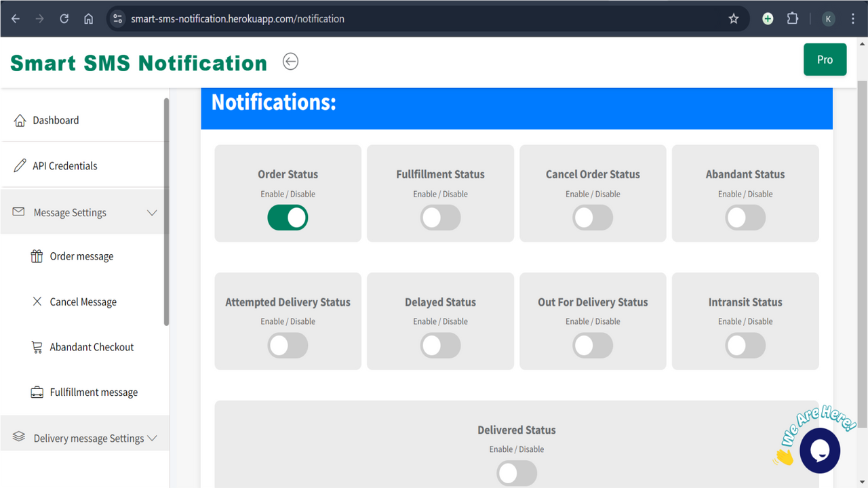
Task: Click the Cancel Order Status card title
Action: pos(593,174)
